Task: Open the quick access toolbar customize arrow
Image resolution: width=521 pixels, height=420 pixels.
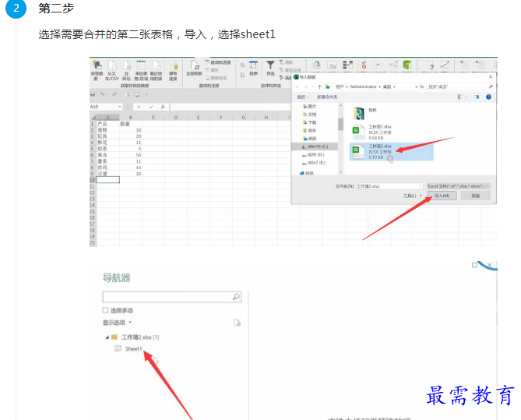Action: tap(146, 94)
